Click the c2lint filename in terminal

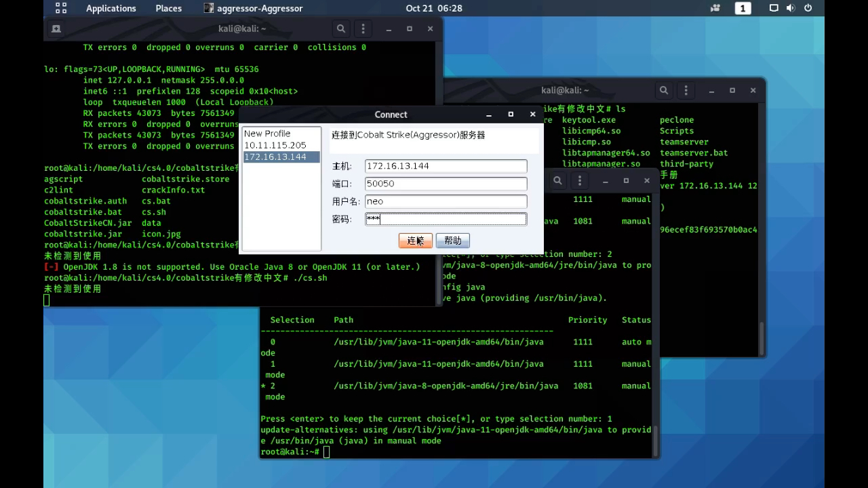tap(59, 190)
